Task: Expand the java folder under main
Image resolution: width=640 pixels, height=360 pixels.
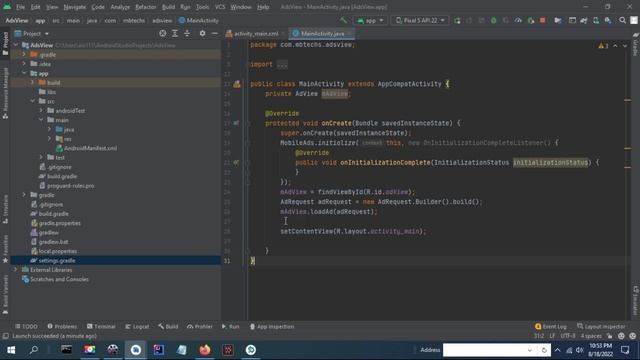Action: (50, 129)
